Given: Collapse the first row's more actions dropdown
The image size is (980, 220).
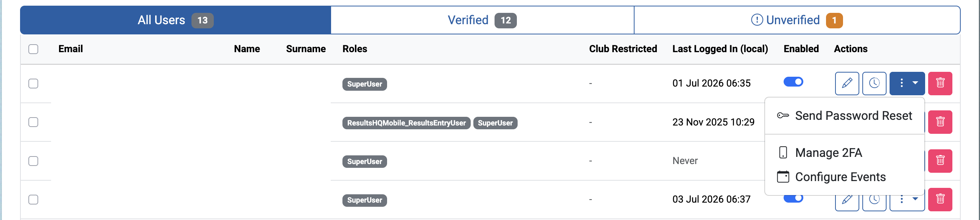Looking at the screenshot, I should click(907, 83).
